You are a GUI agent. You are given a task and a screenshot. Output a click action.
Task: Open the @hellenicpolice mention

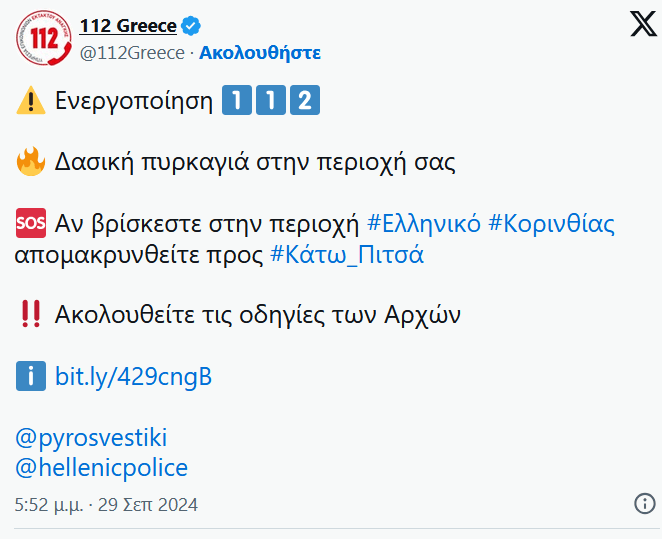tap(102, 468)
